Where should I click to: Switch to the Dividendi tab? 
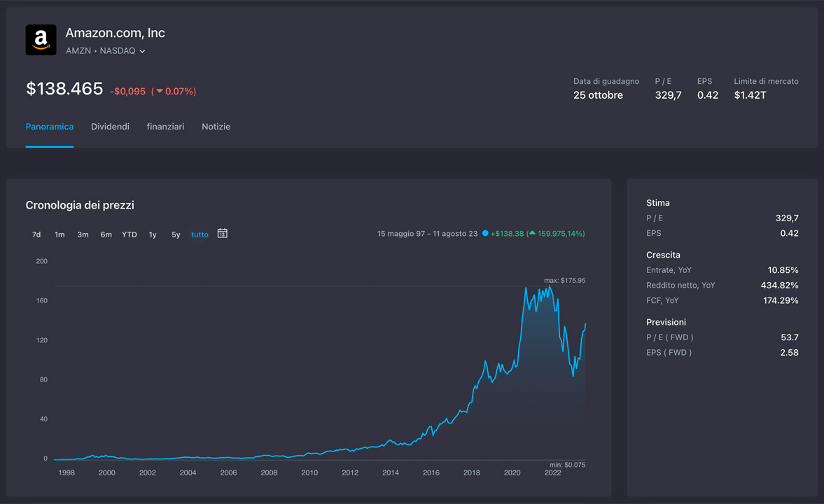click(x=110, y=127)
